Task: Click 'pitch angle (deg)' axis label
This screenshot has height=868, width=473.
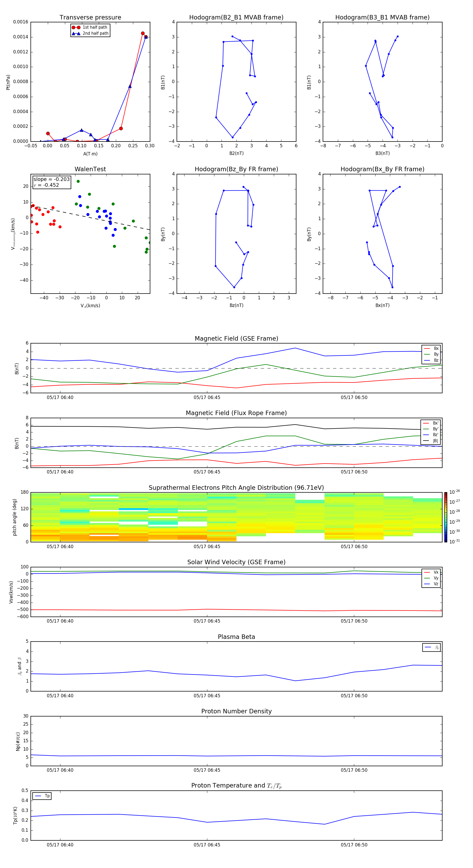Action: pyautogui.click(x=15, y=517)
